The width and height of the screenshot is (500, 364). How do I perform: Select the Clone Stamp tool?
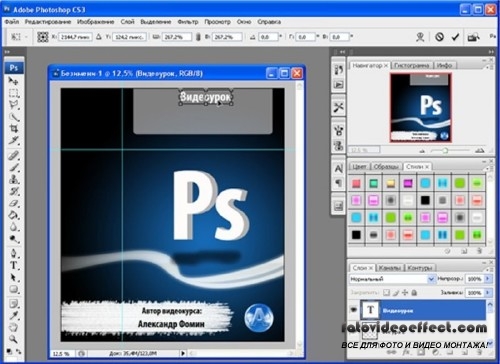tap(13, 179)
